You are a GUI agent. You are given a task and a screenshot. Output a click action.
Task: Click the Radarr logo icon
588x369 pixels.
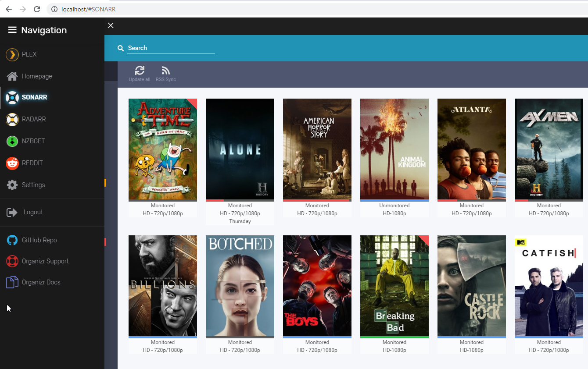click(x=12, y=119)
